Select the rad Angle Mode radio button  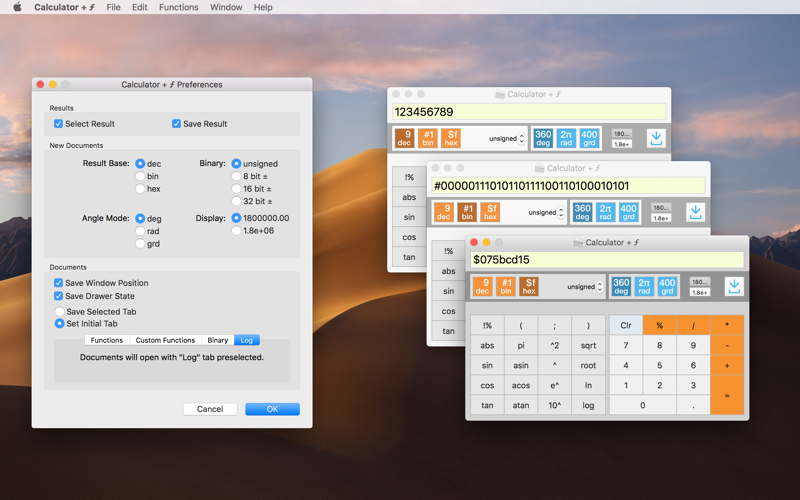140,231
